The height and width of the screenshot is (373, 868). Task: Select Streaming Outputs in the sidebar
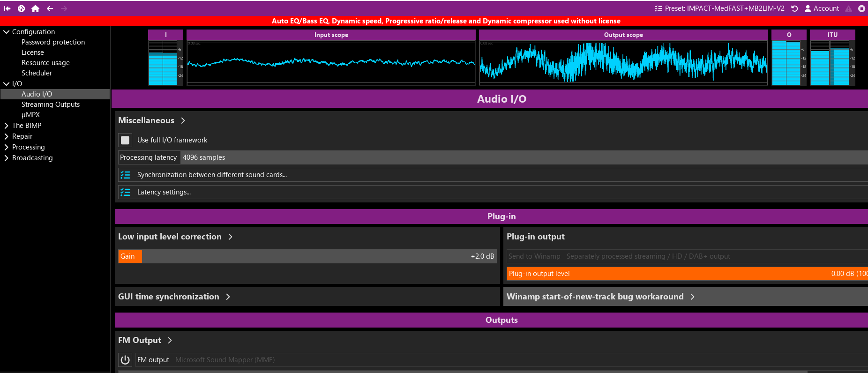pyautogui.click(x=51, y=104)
